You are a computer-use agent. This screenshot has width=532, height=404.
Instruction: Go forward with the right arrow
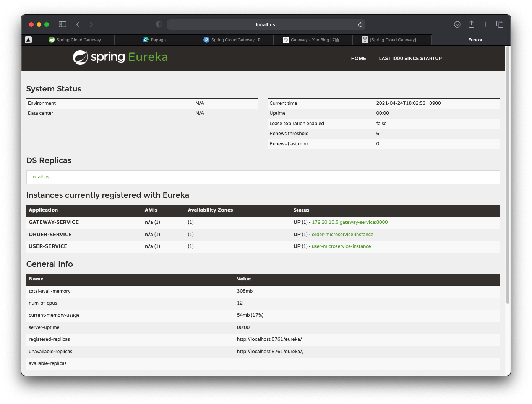point(91,24)
